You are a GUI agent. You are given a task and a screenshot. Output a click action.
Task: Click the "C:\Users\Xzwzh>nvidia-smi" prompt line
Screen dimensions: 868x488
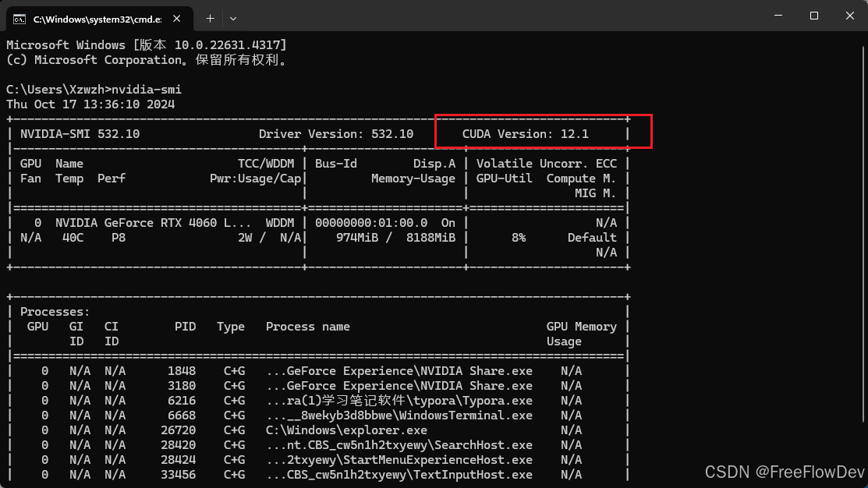[x=94, y=90]
